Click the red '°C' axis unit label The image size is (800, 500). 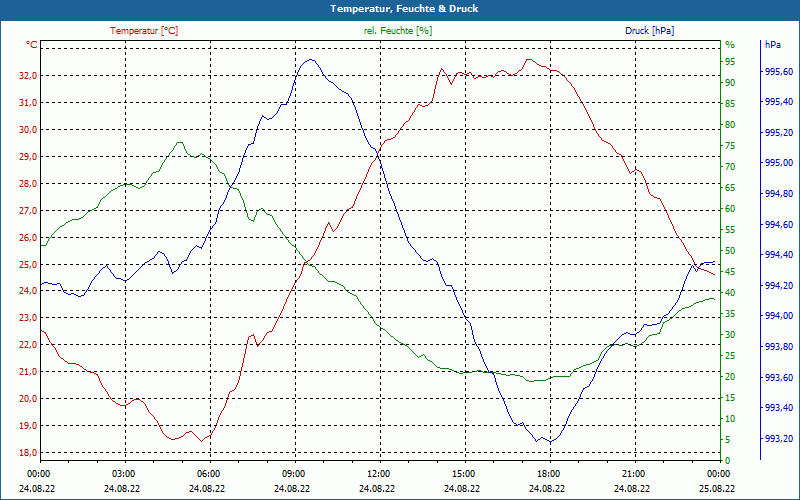[32, 45]
